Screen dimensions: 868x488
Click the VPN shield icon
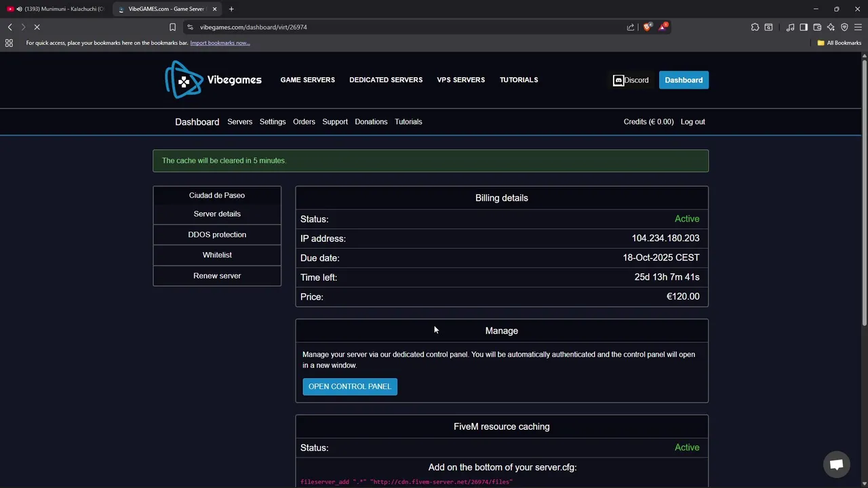844,27
